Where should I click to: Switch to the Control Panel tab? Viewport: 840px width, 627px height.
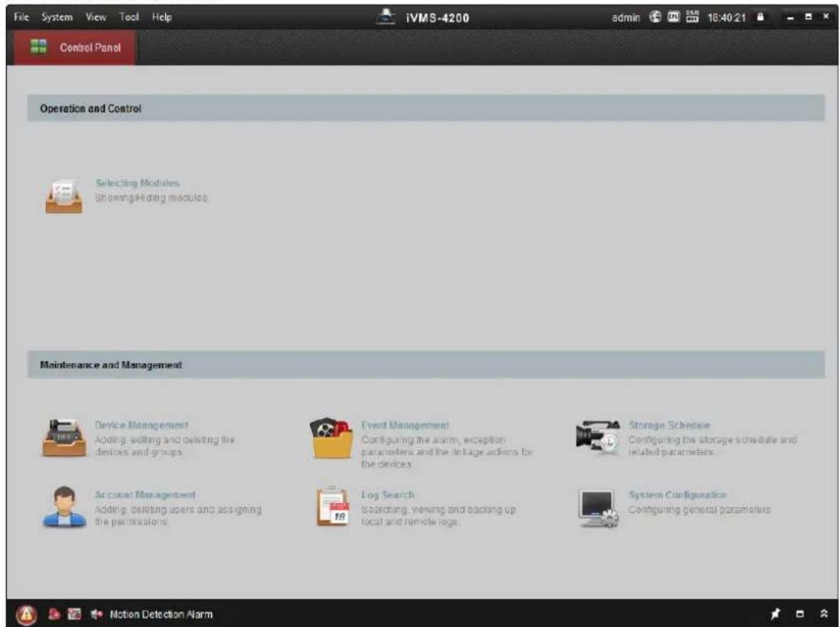point(74,47)
